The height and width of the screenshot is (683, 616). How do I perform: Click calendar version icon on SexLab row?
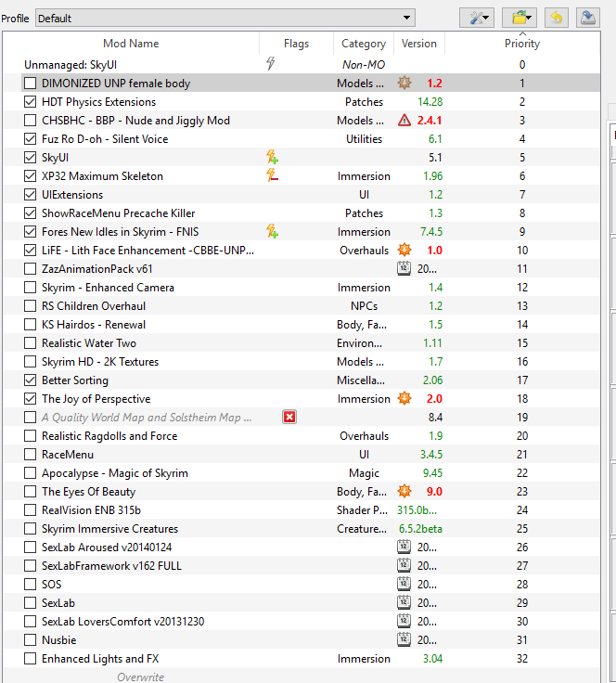pyautogui.click(x=404, y=602)
